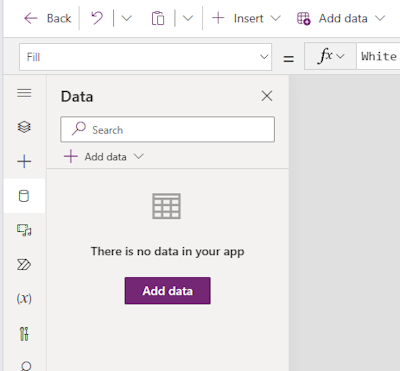Viewport: 400px width, 371px height.
Task: Open Power Automate icon in left rail
Action: click(24, 265)
